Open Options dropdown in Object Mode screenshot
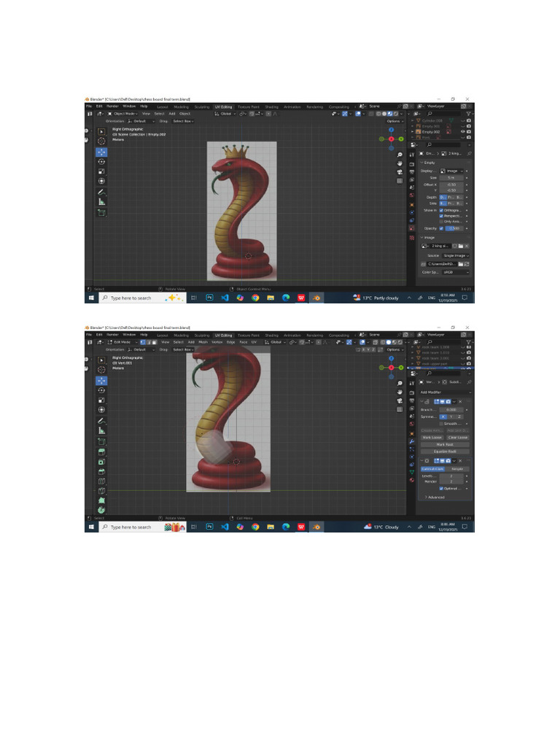Viewport: 560px width, 747px height. tap(394, 121)
